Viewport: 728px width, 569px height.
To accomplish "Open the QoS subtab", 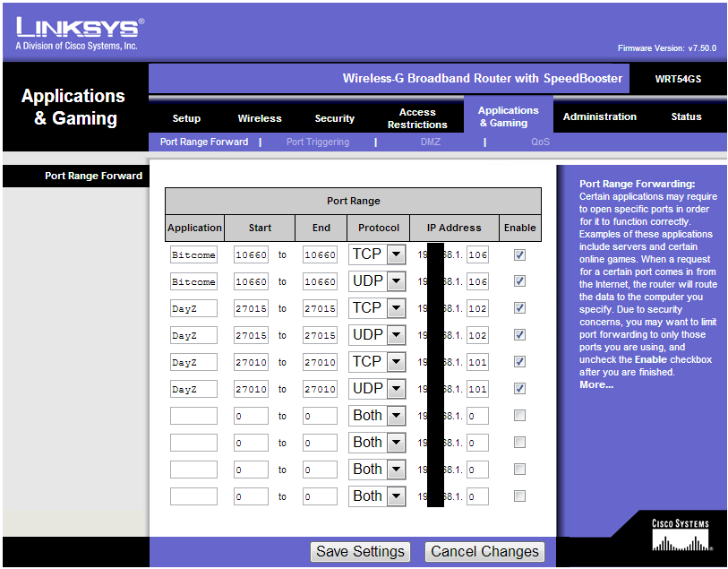I will [540, 142].
